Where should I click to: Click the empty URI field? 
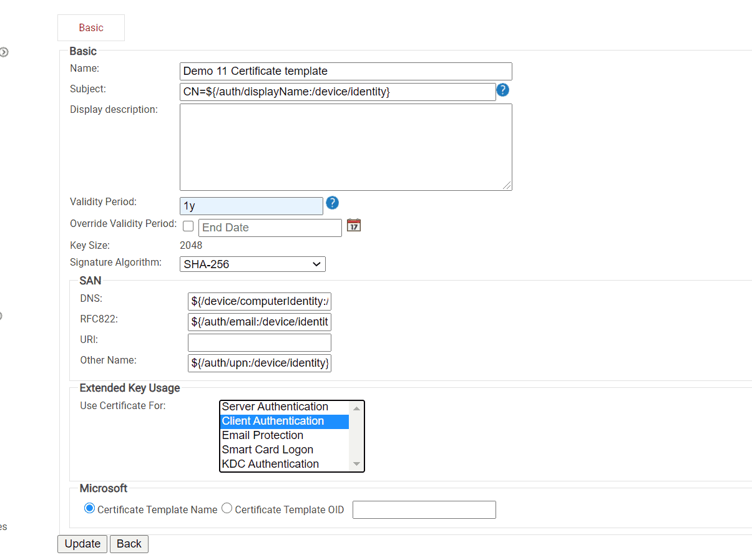(260, 342)
